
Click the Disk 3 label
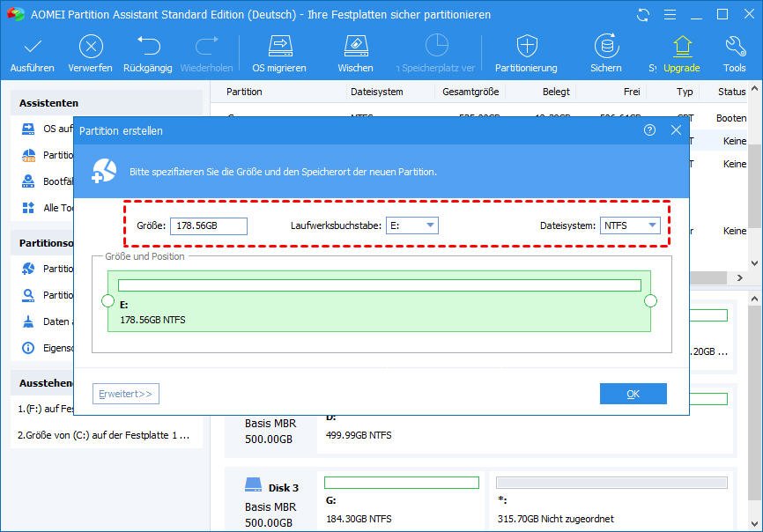click(x=284, y=488)
